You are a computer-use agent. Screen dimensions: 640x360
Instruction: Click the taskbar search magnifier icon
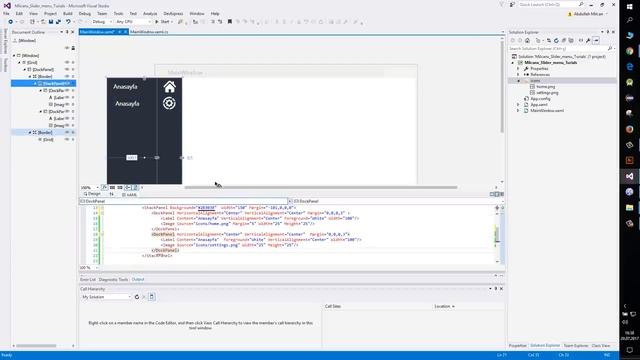[629, 20]
